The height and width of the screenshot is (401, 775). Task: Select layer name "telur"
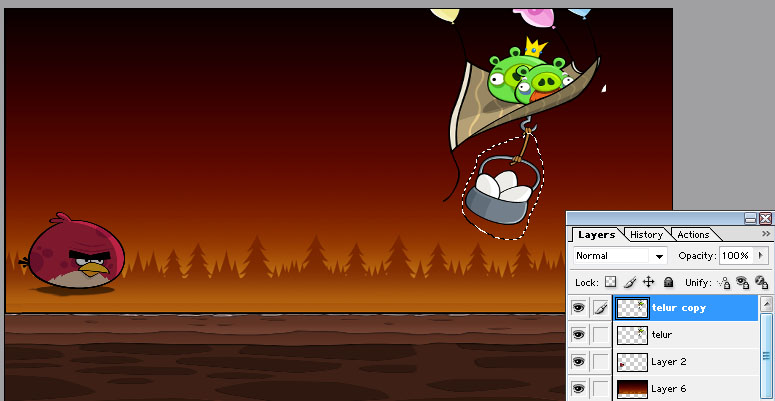(x=662, y=335)
